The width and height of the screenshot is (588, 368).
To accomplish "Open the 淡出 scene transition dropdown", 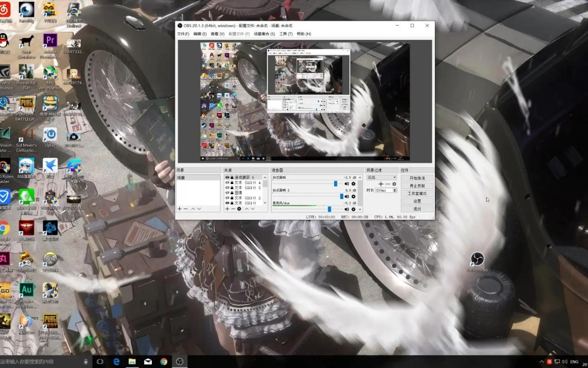I will click(x=381, y=177).
